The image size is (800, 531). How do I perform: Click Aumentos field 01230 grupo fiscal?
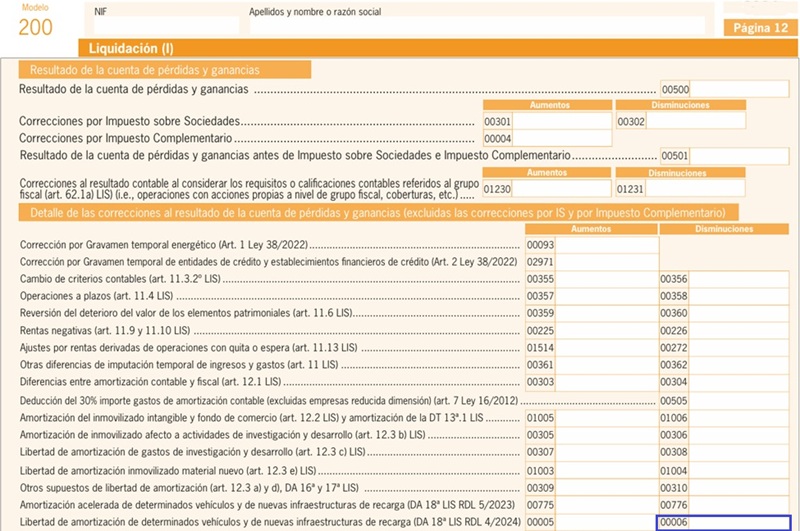coord(561,189)
